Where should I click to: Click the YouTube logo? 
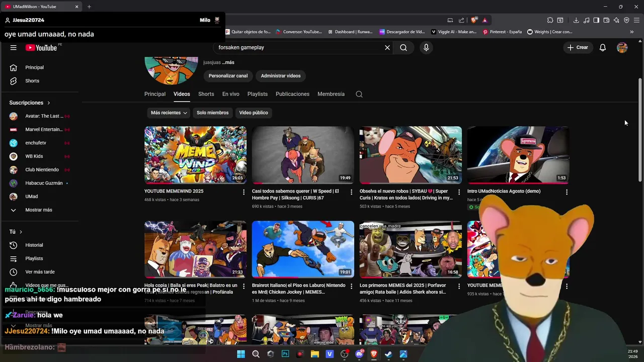[x=41, y=47]
